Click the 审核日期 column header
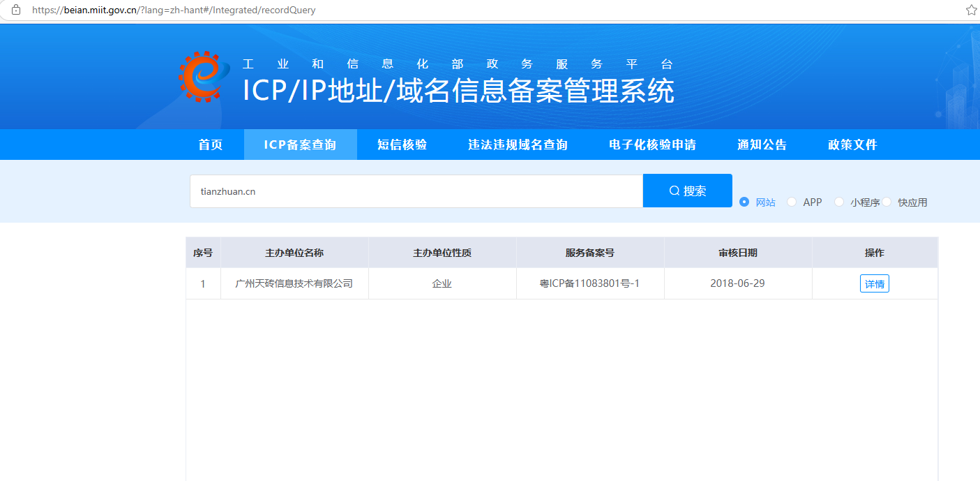Viewport: 980px width, 481px height. [738, 253]
